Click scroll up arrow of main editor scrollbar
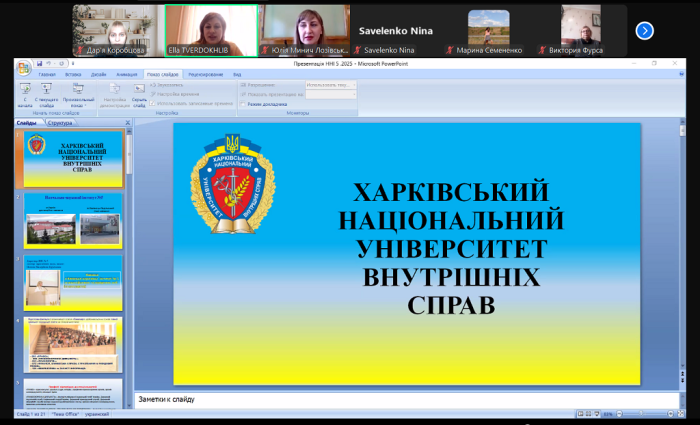This screenshot has height=425, width=700. [x=682, y=121]
